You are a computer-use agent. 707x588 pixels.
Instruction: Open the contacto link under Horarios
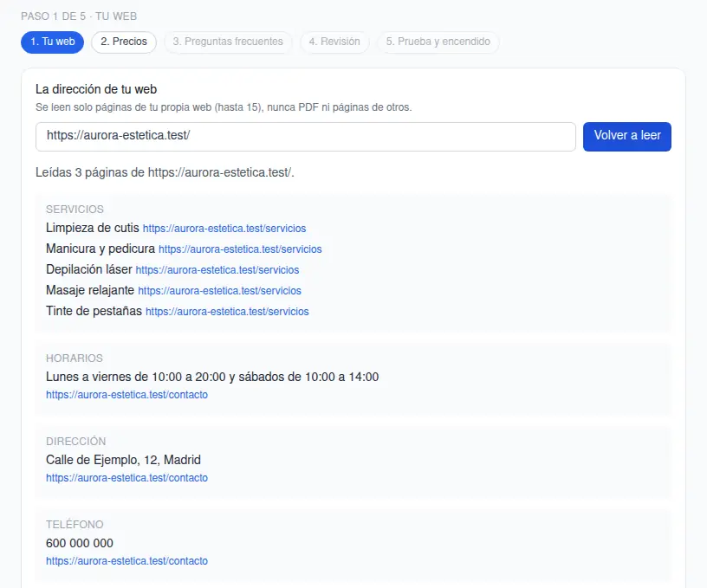click(126, 395)
